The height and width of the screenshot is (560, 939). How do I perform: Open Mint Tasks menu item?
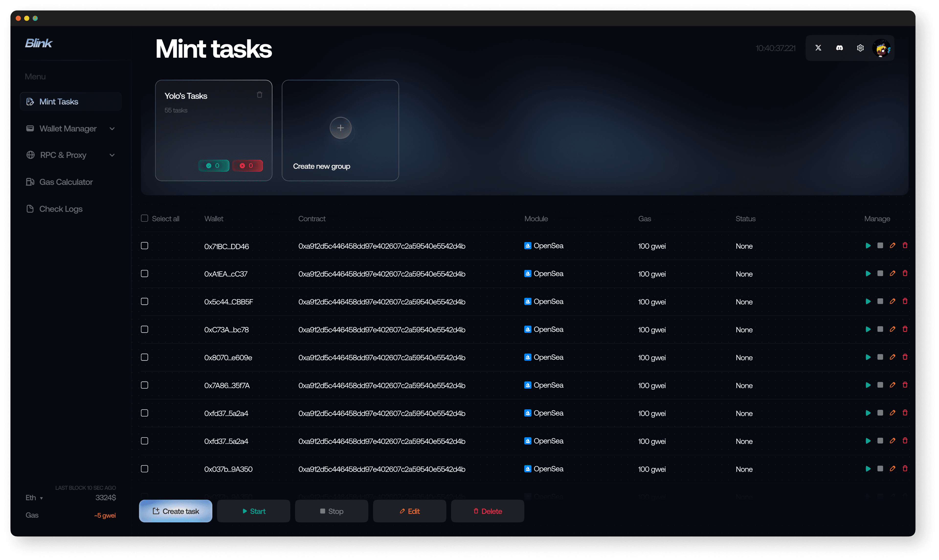click(x=71, y=101)
